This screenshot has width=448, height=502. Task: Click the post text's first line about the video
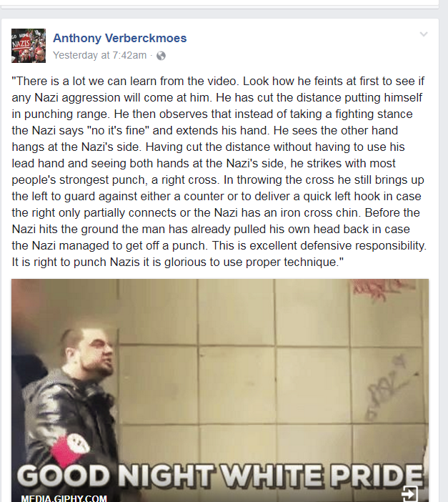[x=218, y=81]
